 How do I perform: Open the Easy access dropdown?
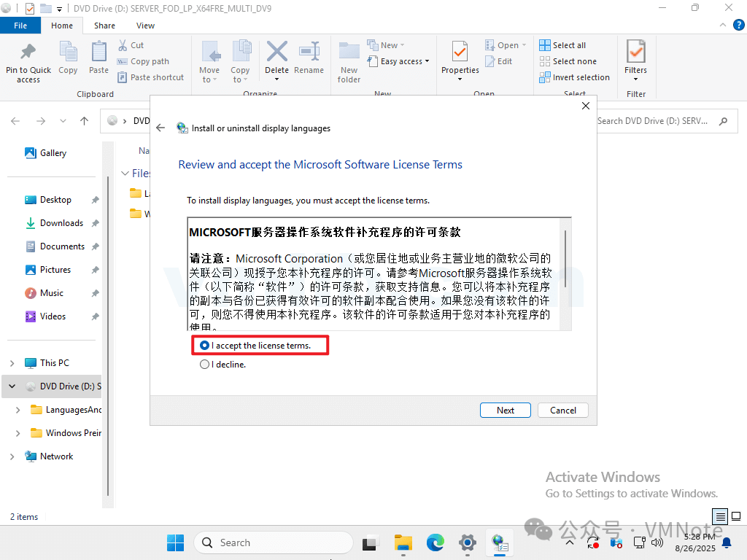pyautogui.click(x=400, y=61)
